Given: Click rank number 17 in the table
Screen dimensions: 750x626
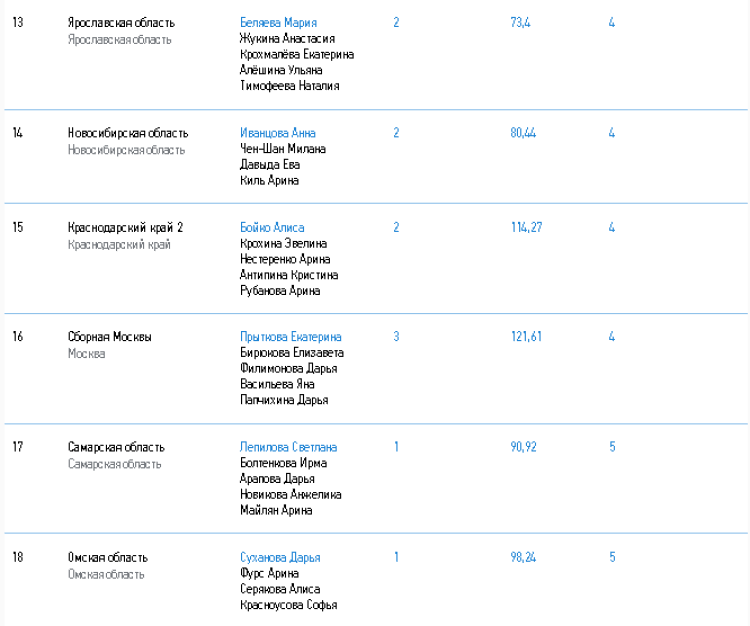Looking at the screenshot, I should [18, 447].
